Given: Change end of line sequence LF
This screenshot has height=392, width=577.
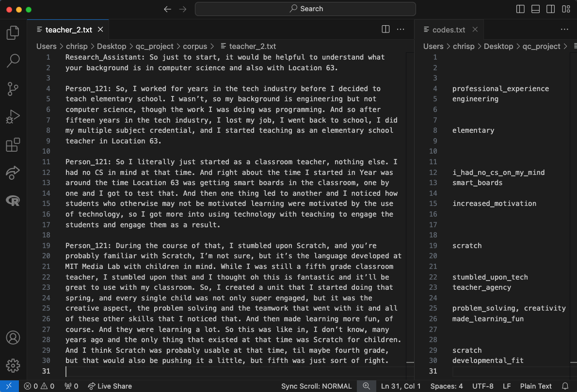Looking at the screenshot, I should 507,386.
